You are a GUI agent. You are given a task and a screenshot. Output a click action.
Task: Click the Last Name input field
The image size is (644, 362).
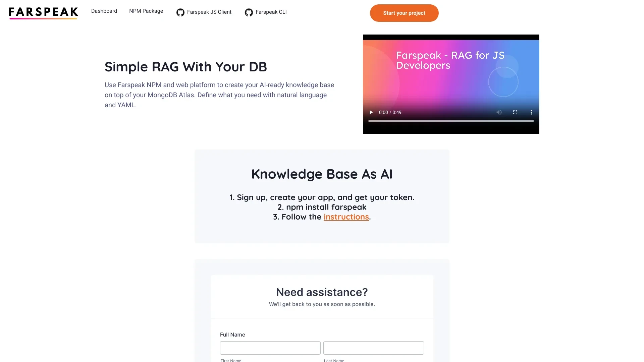click(x=373, y=347)
